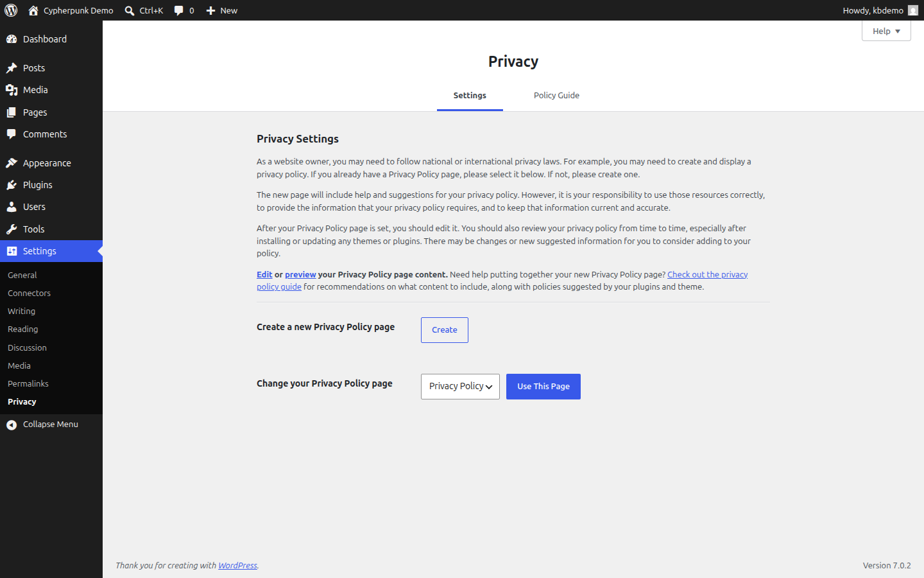Open the Check out the privacy policy guide link
Screen dimensions: 924x578
coord(707,274)
